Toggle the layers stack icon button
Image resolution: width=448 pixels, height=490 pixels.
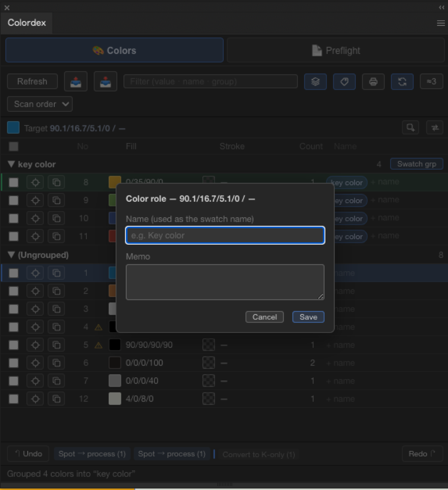point(316,82)
